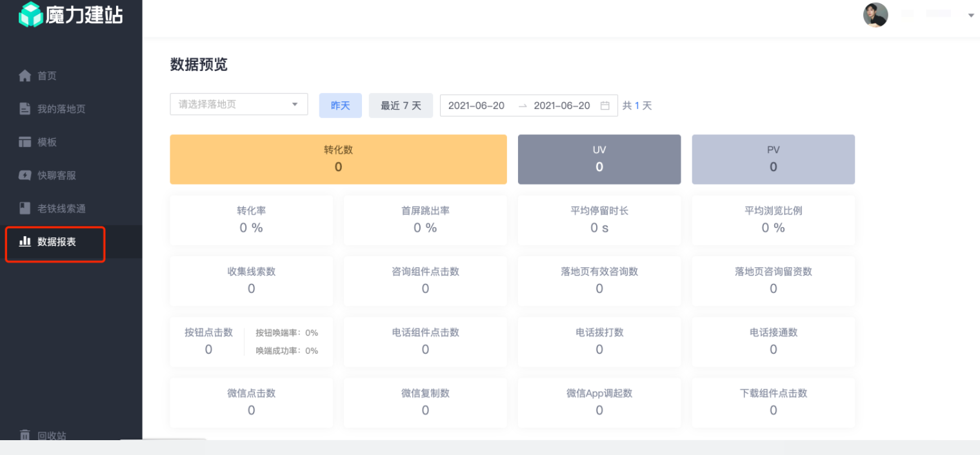Select the 老铁线索通 sidebar icon
The width and height of the screenshot is (980, 455).
click(x=25, y=208)
